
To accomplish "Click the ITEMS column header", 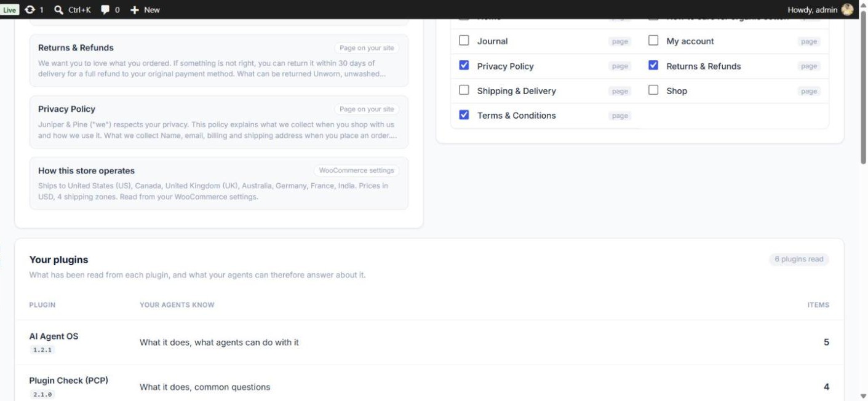I will [818, 304].
